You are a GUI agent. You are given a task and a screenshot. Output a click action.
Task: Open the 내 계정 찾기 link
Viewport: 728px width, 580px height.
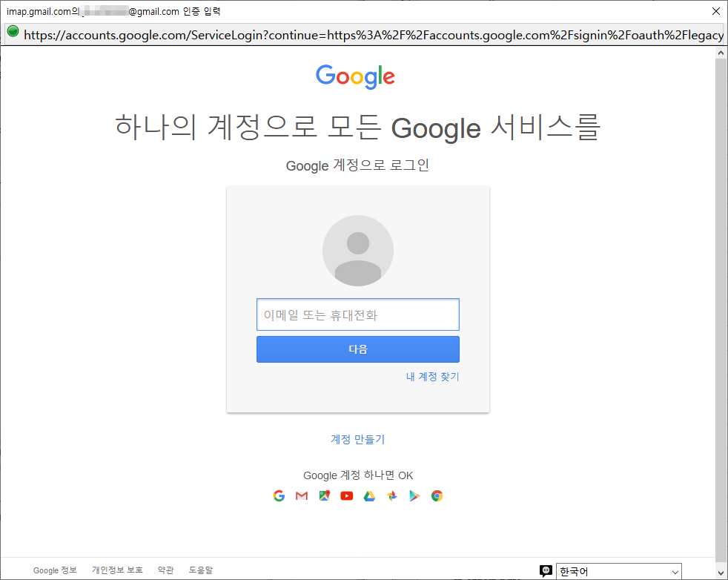[x=433, y=377]
